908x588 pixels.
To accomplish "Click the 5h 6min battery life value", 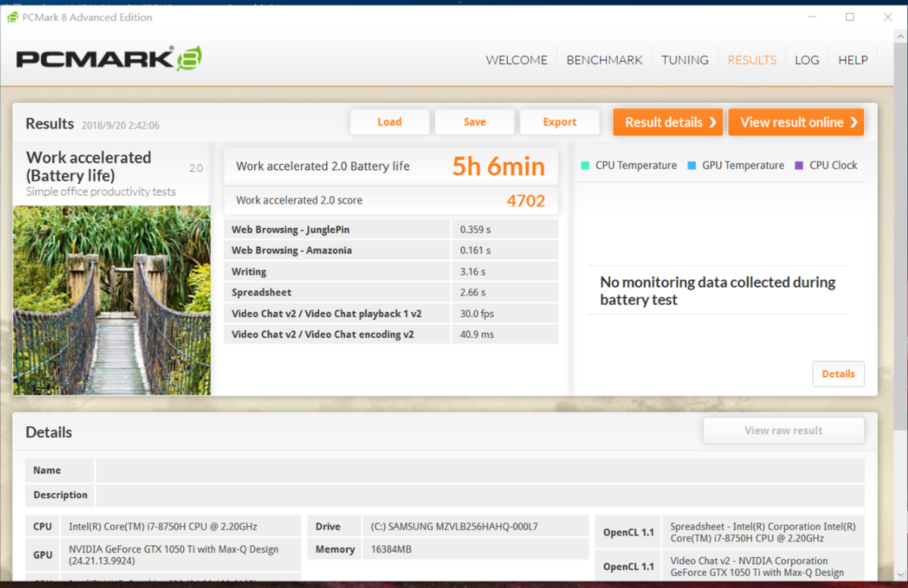I will pyautogui.click(x=499, y=166).
